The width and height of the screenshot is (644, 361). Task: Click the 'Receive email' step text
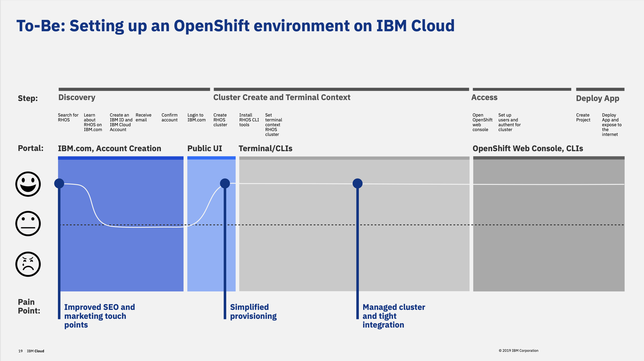(x=144, y=118)
